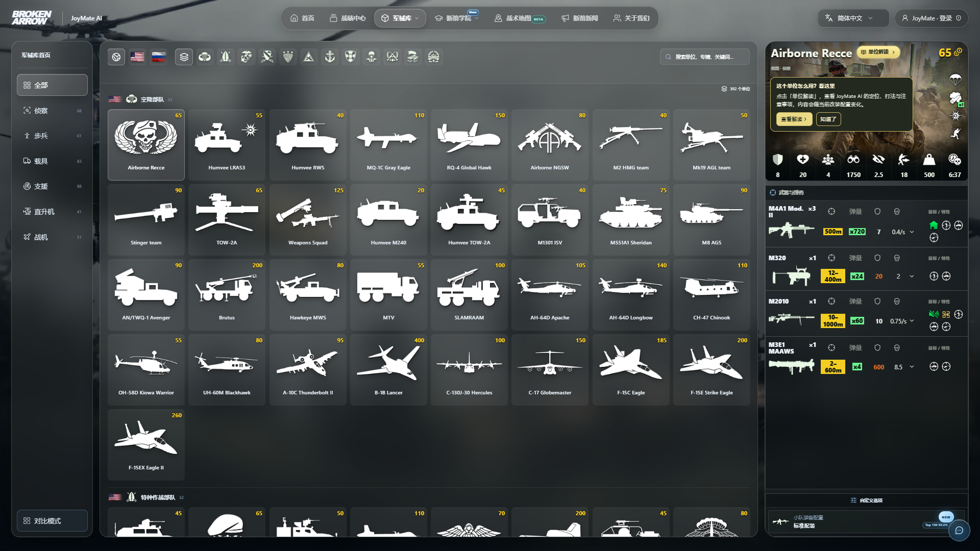Filter by the tank with flag emblem
Viewport: 980px width, 551px height.
pos(413,57)
